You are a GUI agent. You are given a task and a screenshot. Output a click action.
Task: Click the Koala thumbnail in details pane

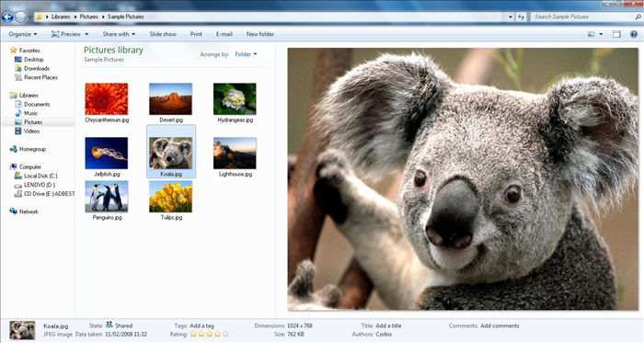[22, 330]
